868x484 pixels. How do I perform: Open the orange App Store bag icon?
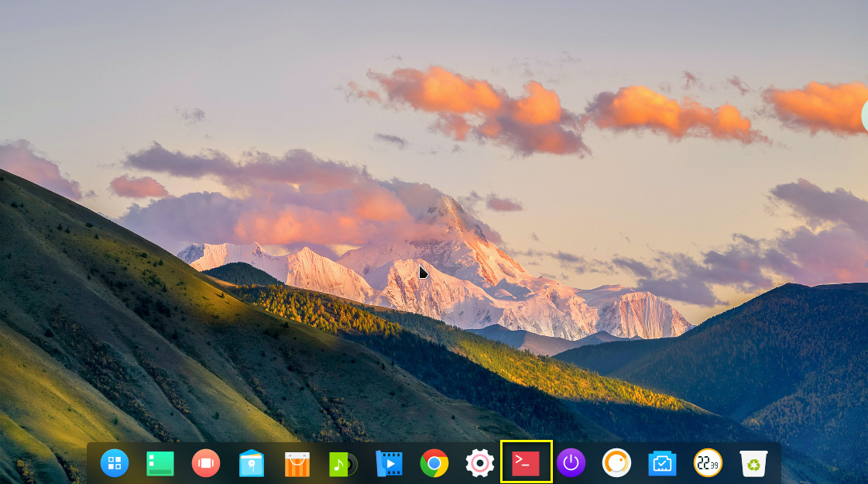click(x=297, y=464)
